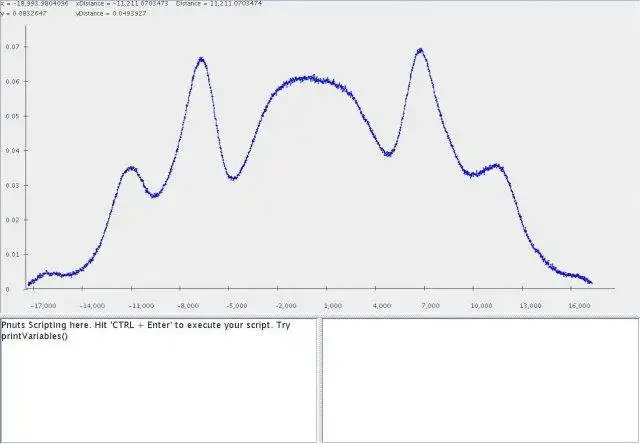Click the -8,000 x-axis label
Image resolution: width=640 pixels, height=444 pixels.
pyautogui.click(x=189, y=306)
